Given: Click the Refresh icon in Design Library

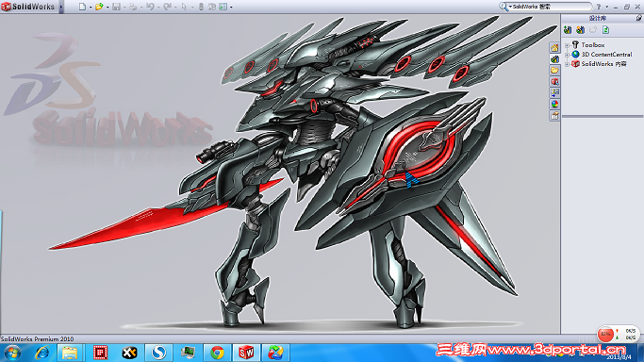Looking at the screenshot, I should click(605, 30).
